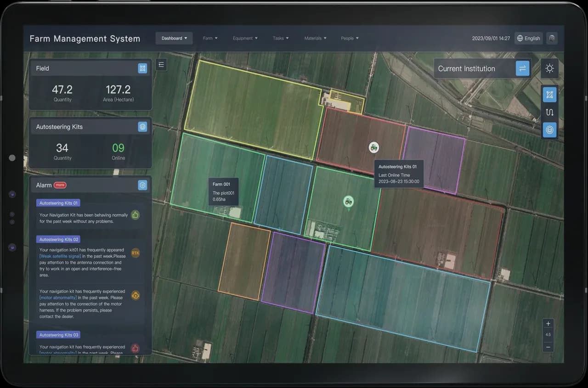Click the red 'more' badge beside Alarm

(60, 185)
